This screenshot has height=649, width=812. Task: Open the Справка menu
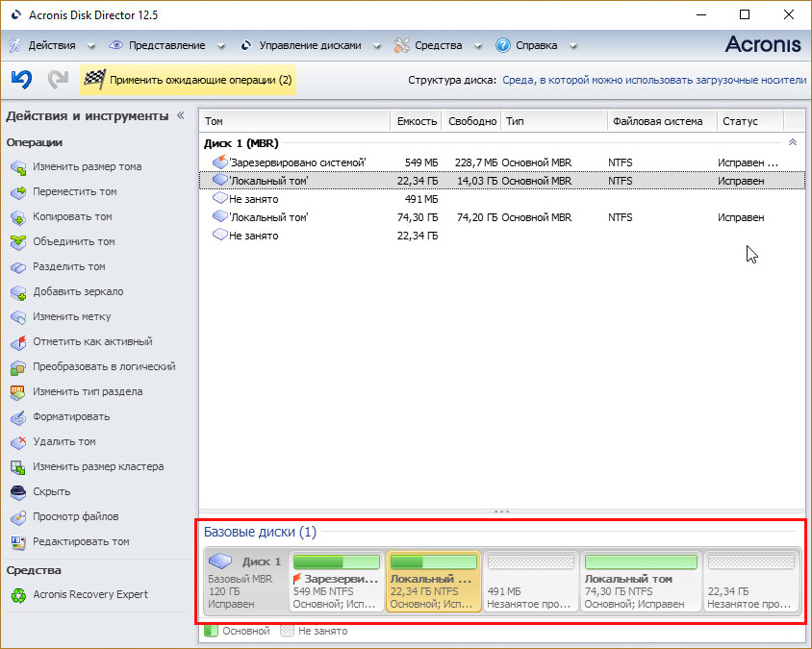[x=537, y=45]
